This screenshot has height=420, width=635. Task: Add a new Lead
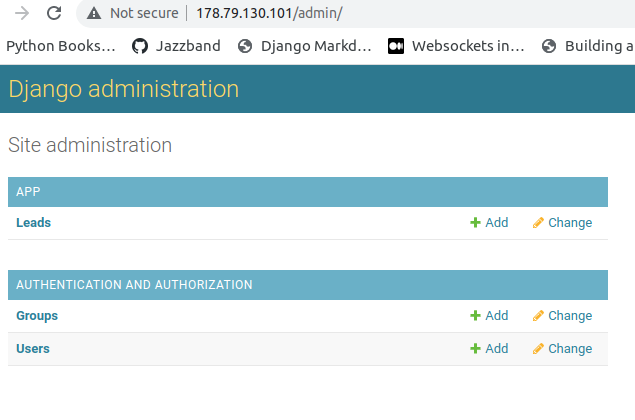click(489, 222)
